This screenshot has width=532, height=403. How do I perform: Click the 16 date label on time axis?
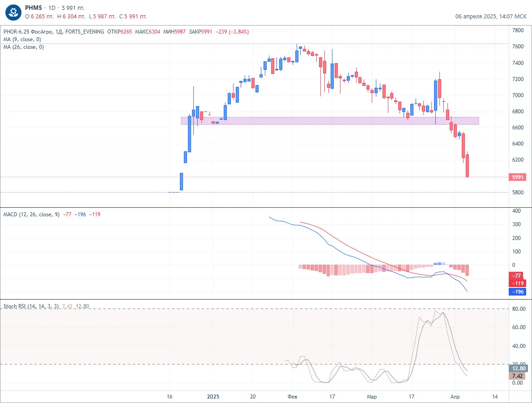(x=170, y=397)
